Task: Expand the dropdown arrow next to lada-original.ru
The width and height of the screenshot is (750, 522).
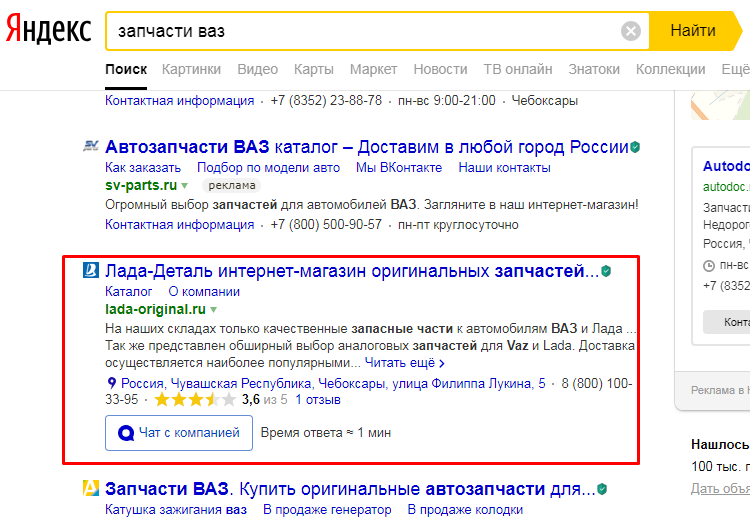Action: click(213, 310)
